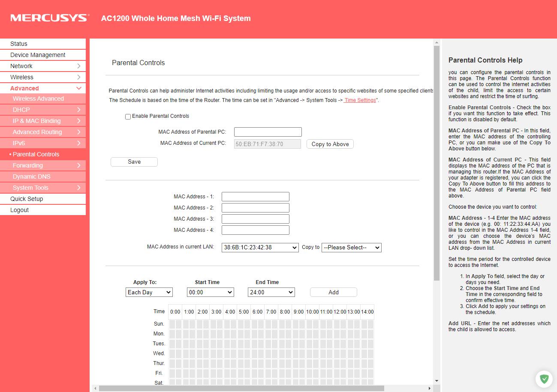Click the Copy to Above button
Viewport: 557px width, 392px height.
[x=330, y=144]
